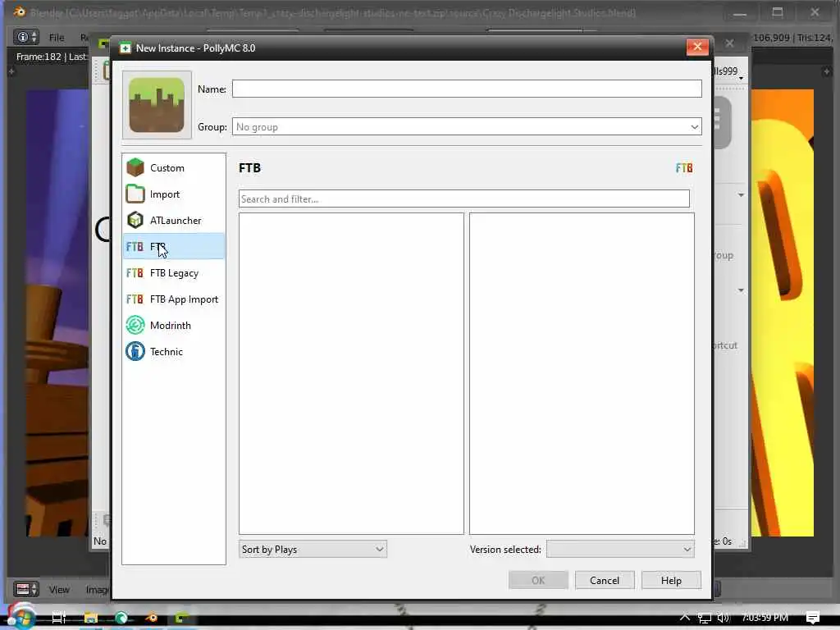
Task: Open the taskbar volume control
Action: [x=724, y=618]
